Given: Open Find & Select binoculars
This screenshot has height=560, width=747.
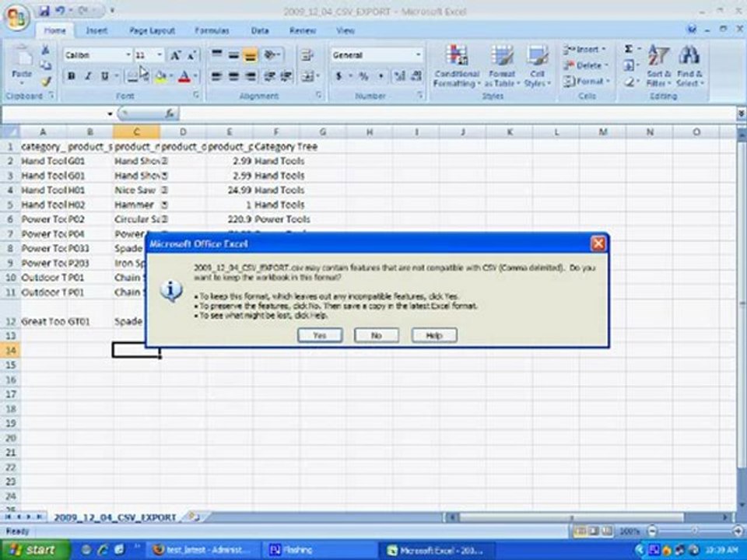Looking at the screenshot, I should pyautogui.click(x=689, y=65).
